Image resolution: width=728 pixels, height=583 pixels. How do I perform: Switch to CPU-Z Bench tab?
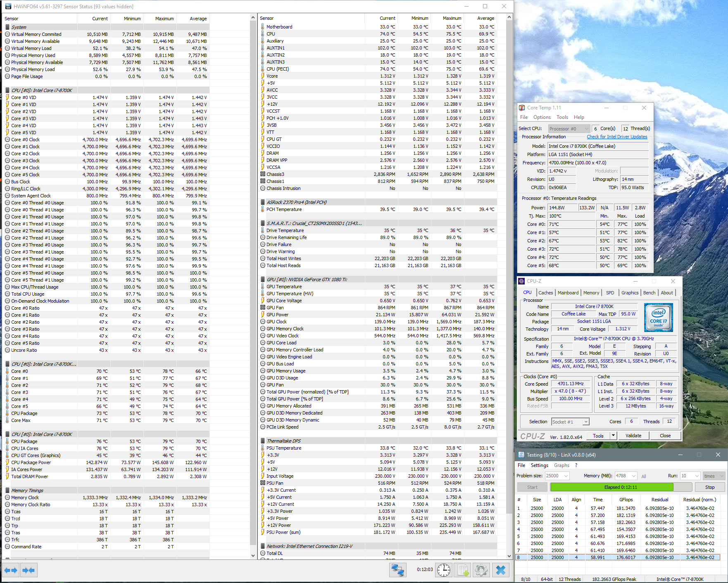(649, 293)
